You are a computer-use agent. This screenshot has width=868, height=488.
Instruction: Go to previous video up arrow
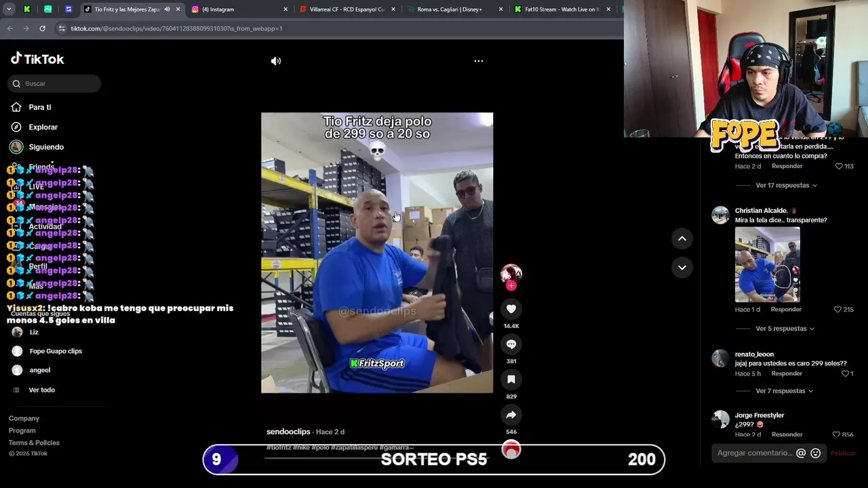(x=682, y=239)
